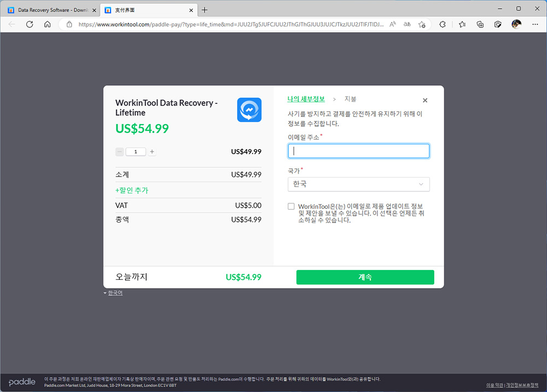This screenshot has height=392, width=547.
Task: Add page to favorites star icon
Action: (x=422, y=25)
